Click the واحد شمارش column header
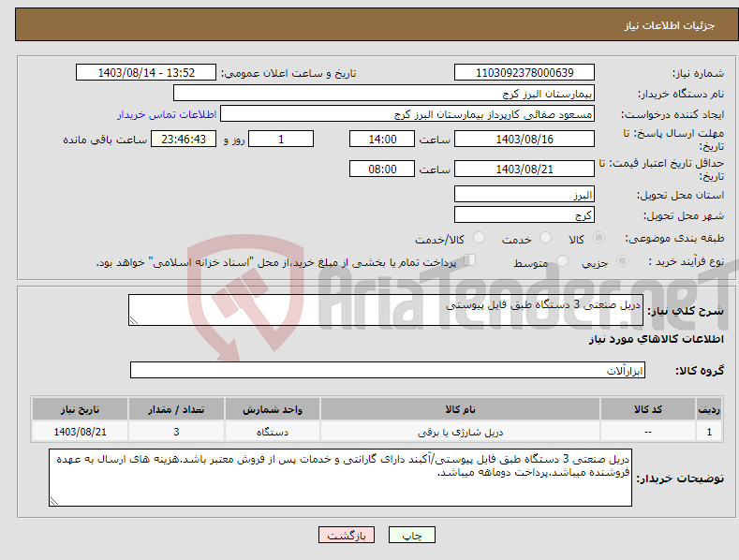 (x=273, y=409)
